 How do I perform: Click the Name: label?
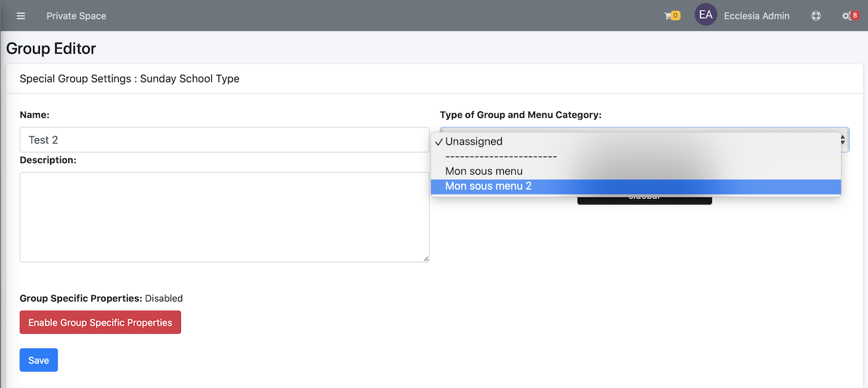point(34,115)
